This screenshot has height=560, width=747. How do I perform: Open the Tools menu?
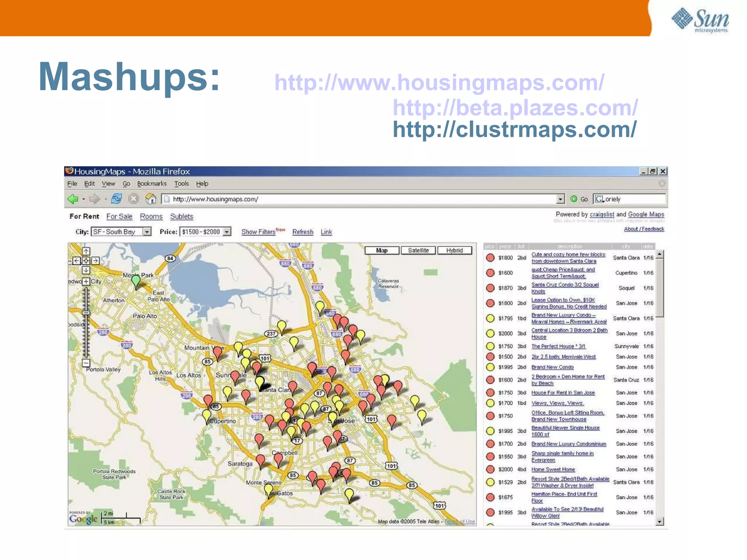point(181,184)
